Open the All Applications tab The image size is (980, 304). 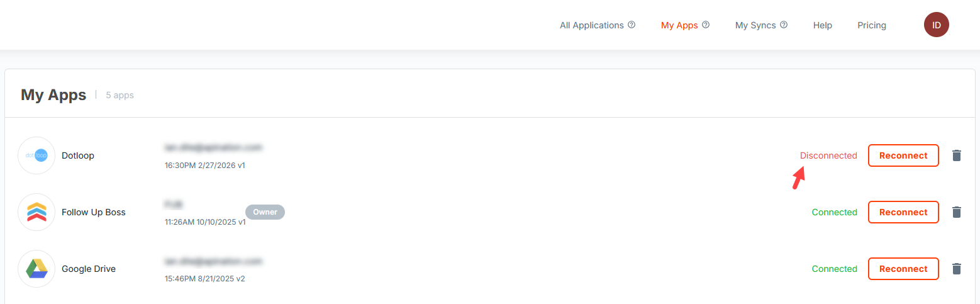pos(591,25)
